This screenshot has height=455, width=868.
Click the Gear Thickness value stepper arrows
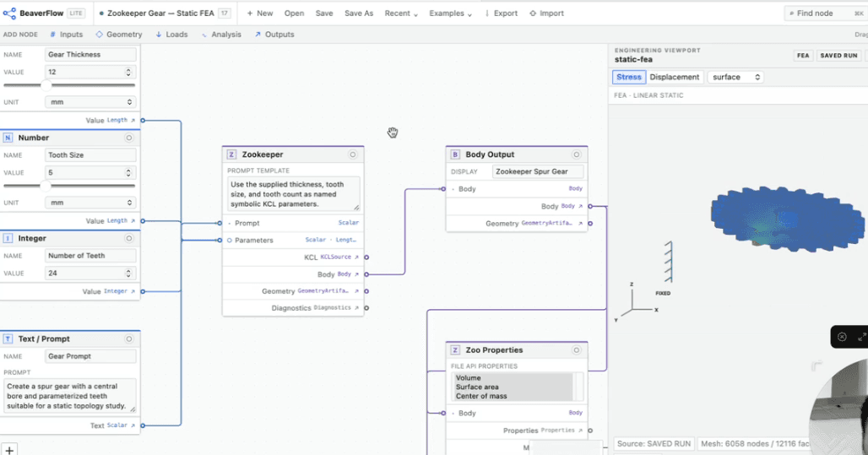[128, 73]
